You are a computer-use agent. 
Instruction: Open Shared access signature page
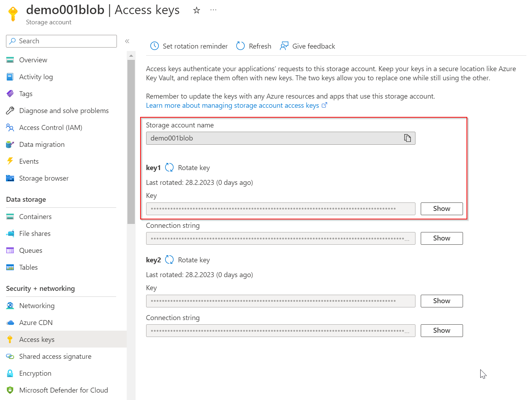[55, 356]
